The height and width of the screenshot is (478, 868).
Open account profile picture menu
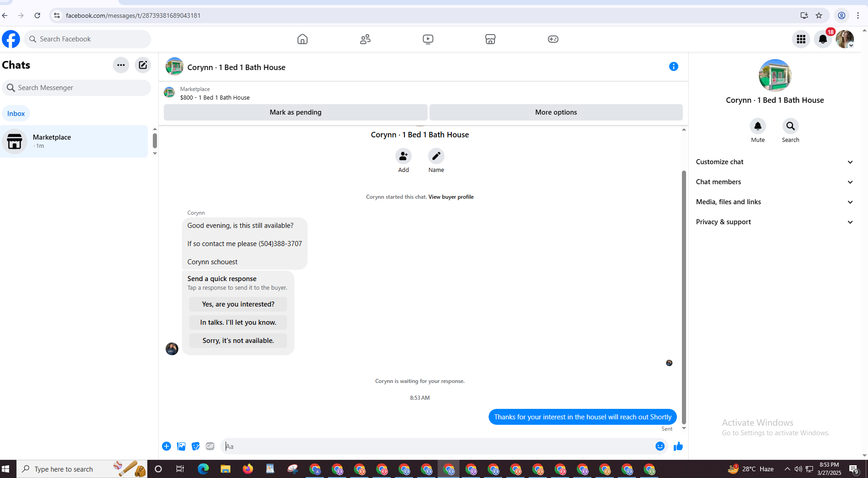[x=845, y=39]
